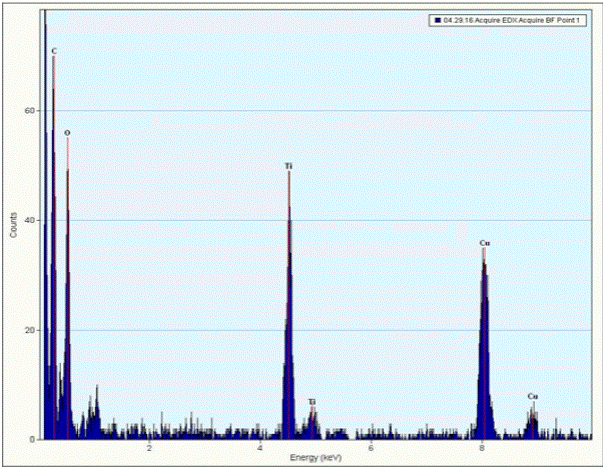
Task: Click the Energy (keV) x-axis title
Action: [316, 457]
